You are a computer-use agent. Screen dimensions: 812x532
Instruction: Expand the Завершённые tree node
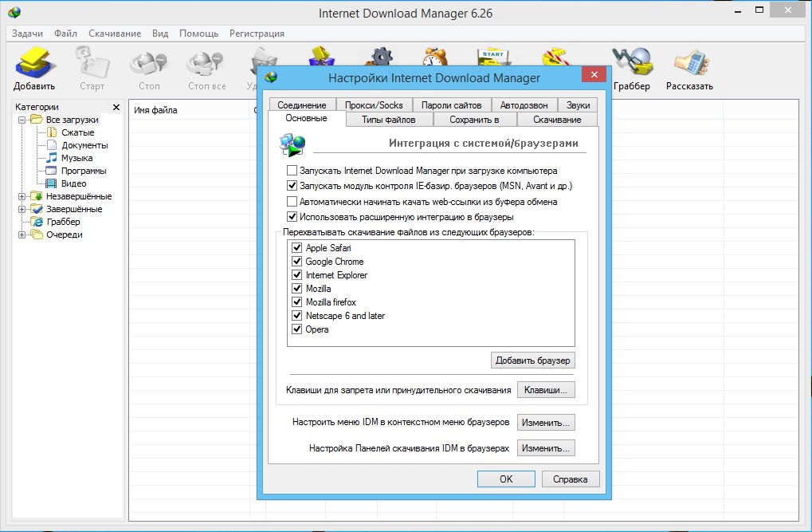pyautogui.click(x=22, y=209)
